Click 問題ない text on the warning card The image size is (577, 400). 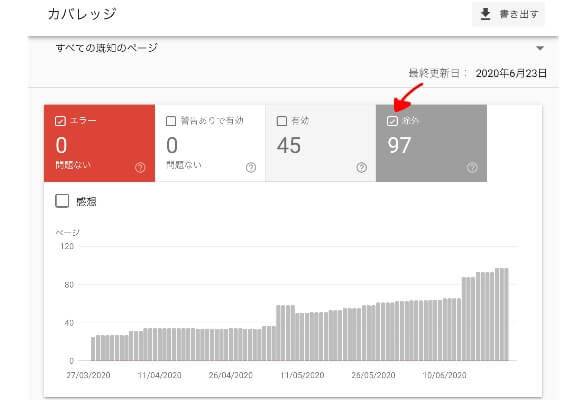click(184, 165)
